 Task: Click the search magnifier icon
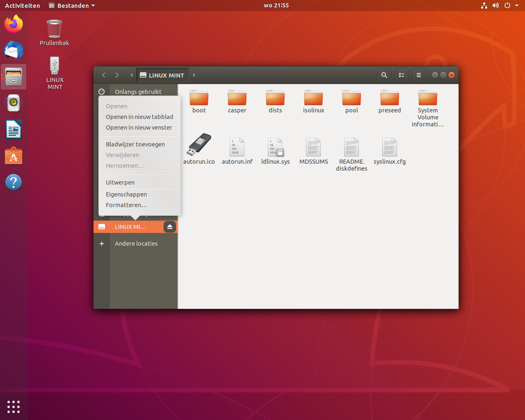(384, 75)
